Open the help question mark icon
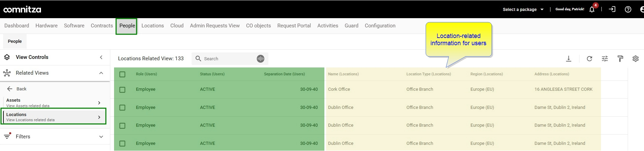644x151 pixels. (x=628, y=9)
